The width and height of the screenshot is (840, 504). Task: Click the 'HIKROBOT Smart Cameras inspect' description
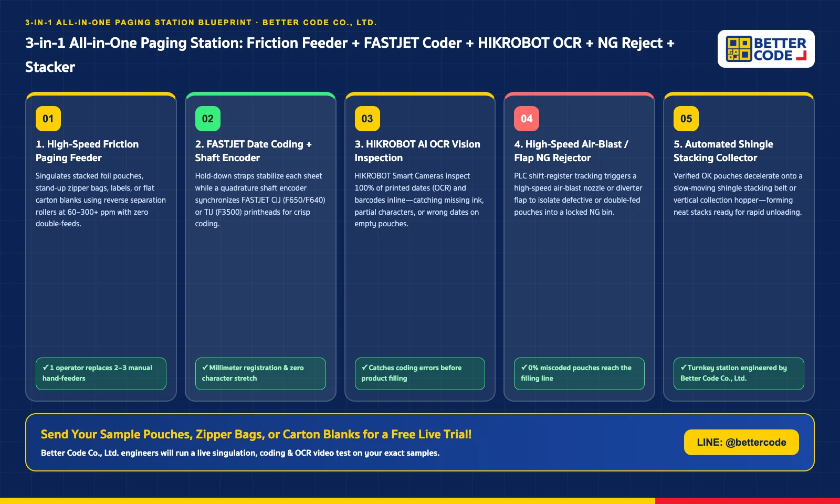point(419,200)
